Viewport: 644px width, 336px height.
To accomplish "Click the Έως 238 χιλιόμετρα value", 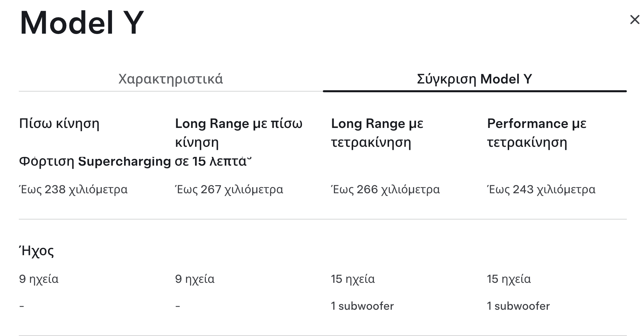I will (x=73, y=190).
